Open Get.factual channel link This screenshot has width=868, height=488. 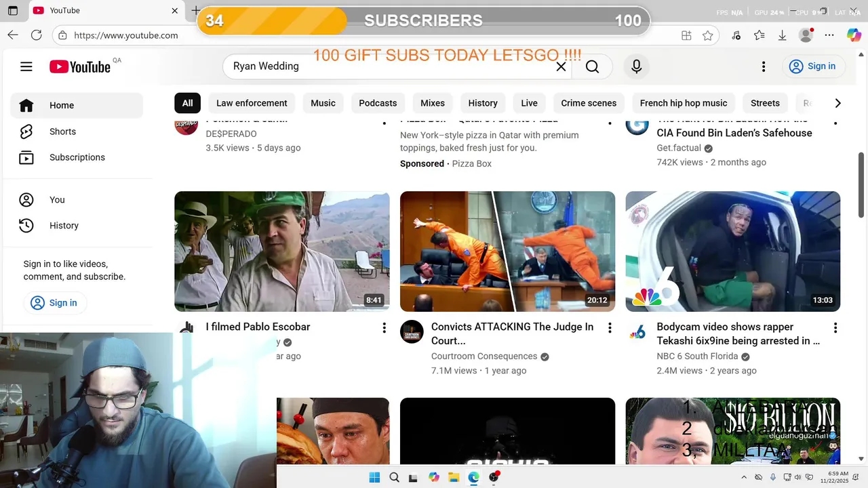[x=679, y=148]
